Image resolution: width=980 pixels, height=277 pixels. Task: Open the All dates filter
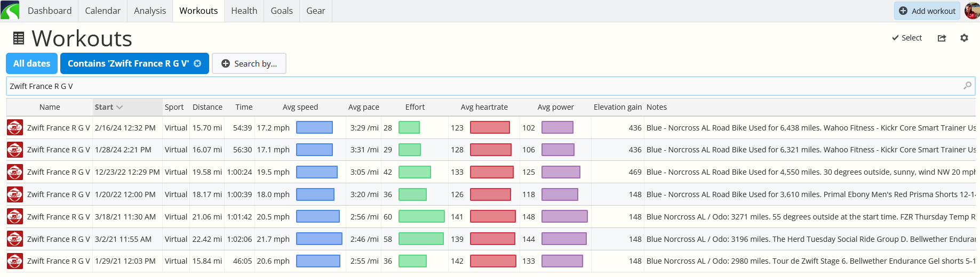(31, 63)
